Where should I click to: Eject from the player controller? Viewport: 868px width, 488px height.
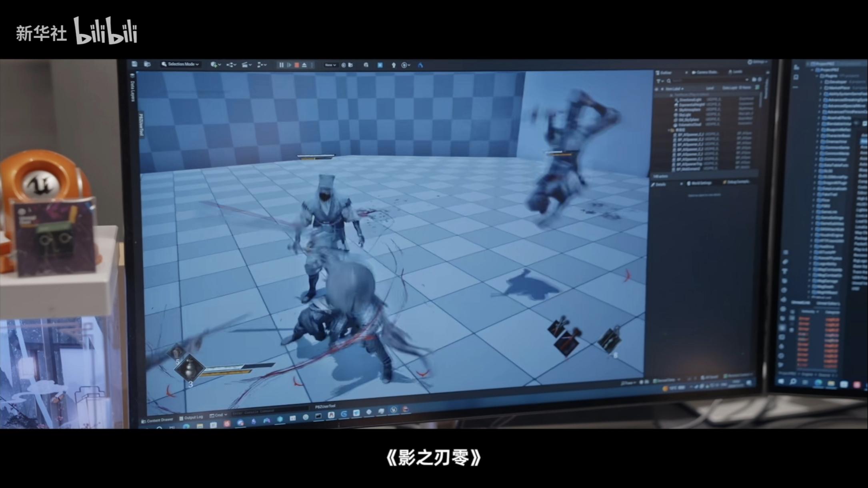(x=304, y=65)
